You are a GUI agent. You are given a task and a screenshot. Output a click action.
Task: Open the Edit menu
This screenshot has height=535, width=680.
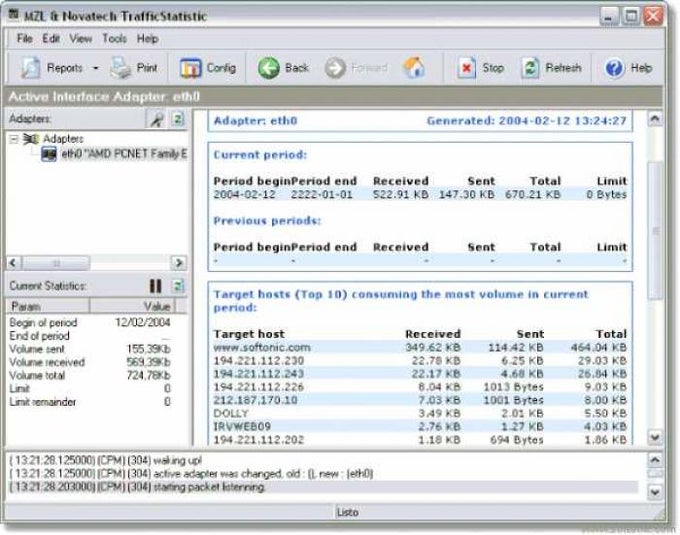(51, 39)
